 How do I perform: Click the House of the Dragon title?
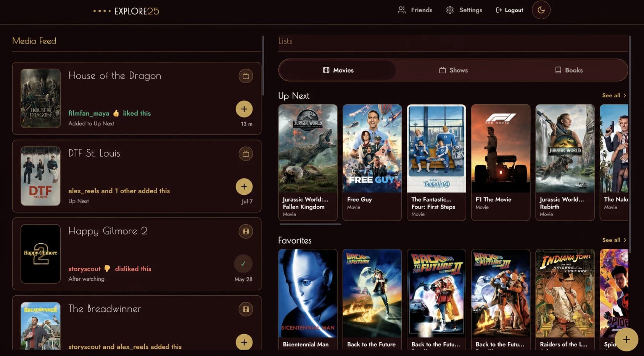[x=115, y=76]
